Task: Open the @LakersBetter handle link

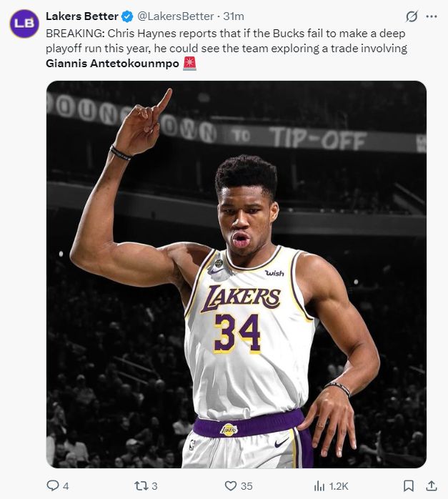Action: coord(175,16)
